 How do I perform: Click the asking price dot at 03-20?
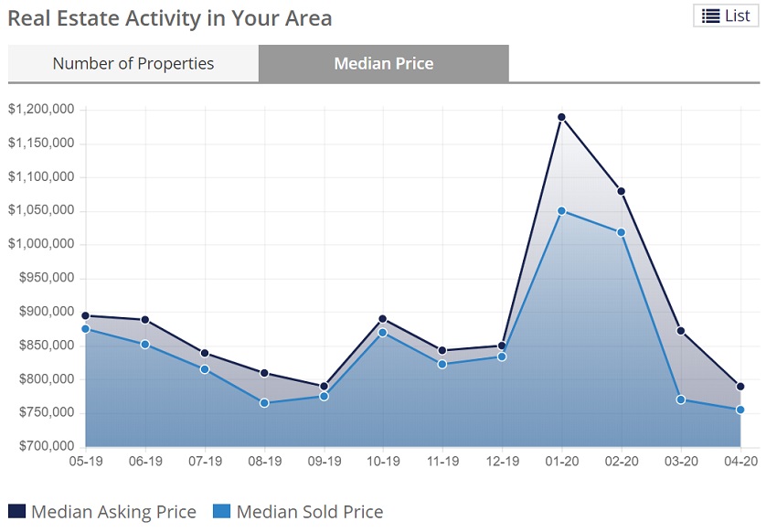680,331
